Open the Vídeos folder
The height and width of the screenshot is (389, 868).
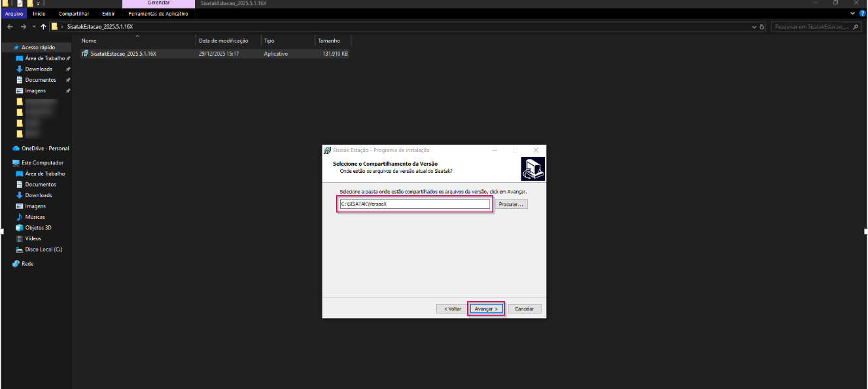tap(33, 238)
